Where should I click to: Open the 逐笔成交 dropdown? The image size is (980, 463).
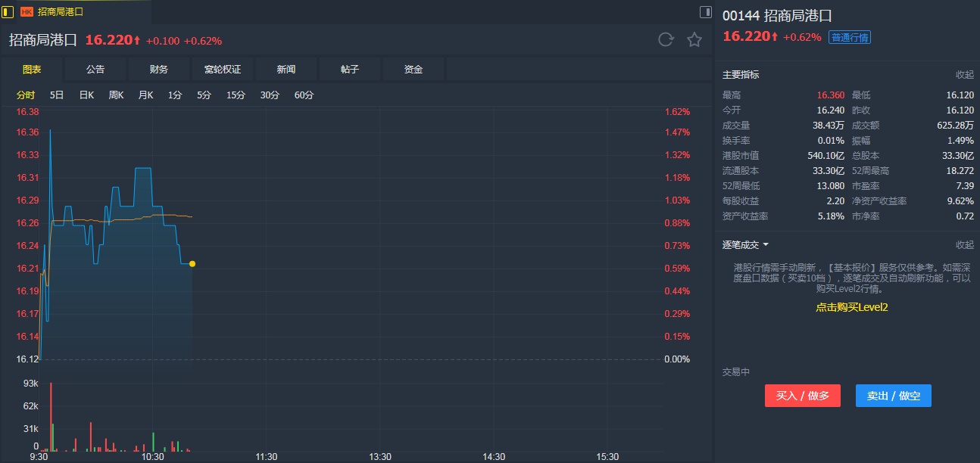coord(746,245)
